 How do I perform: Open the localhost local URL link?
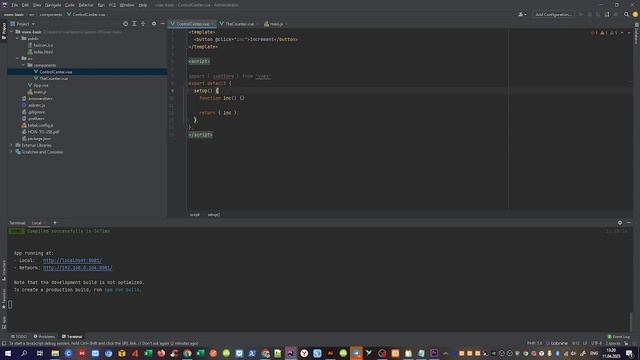click(72, 260)
